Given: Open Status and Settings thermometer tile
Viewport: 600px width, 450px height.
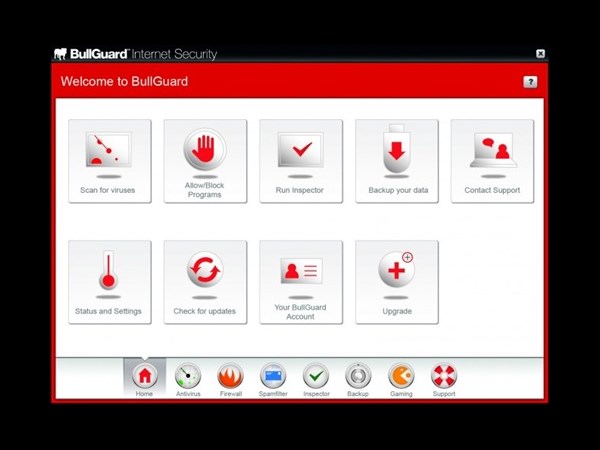Looking at the screenshot, I should pyautogui.click(x=109, y=281).
